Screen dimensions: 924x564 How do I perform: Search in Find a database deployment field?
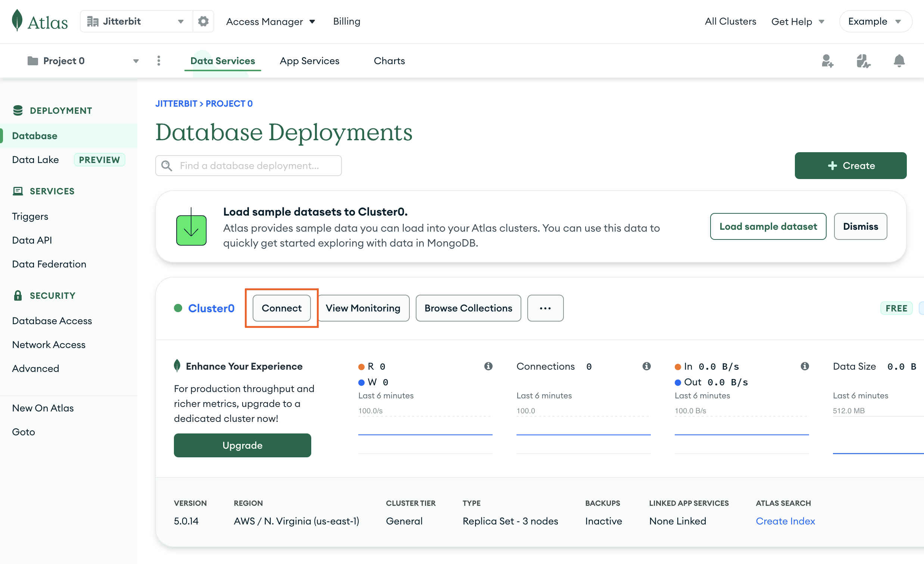249,166
